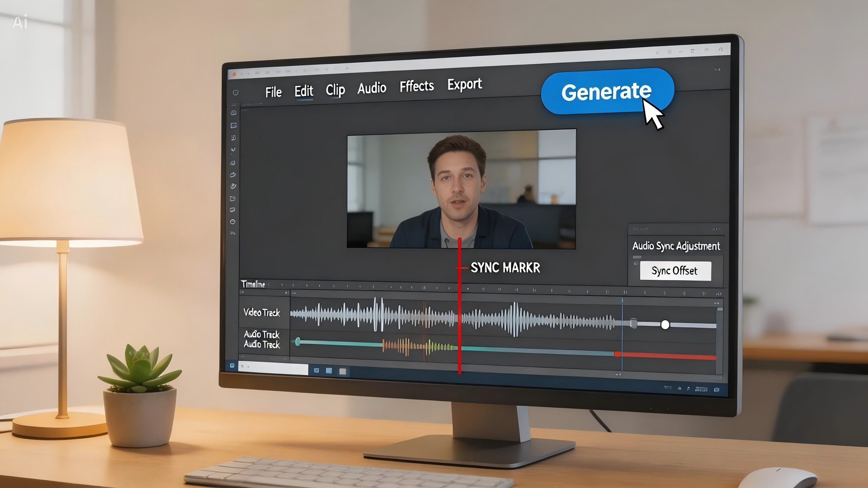The height and width of the screenshot is (488, 868).
Task: Select the topmost tool in left sidebar
Action: 233,113
